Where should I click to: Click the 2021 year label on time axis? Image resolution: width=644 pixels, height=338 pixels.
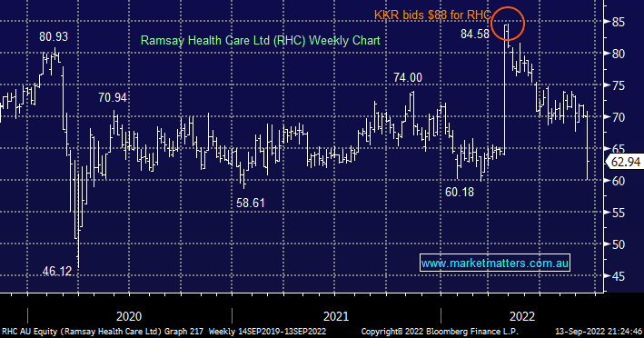[x=336, y=316]
